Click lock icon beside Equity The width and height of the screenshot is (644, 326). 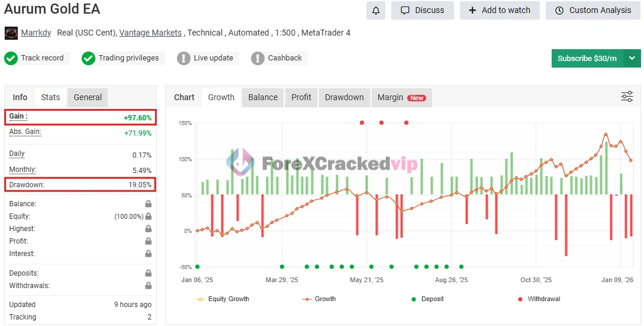(x=148, y=216)
